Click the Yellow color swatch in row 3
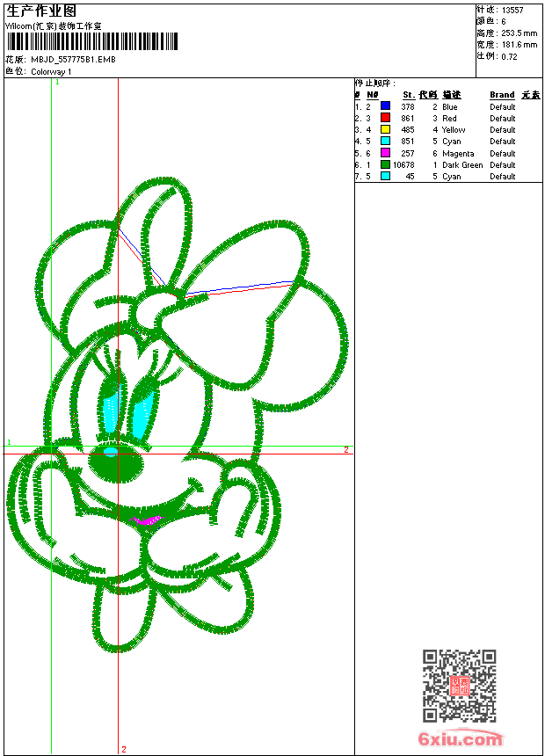This screenshot has height=756, width=545. (x=385, y=129)
